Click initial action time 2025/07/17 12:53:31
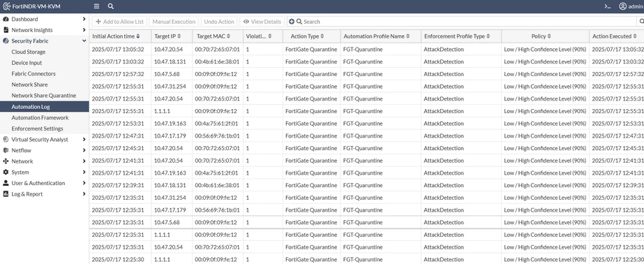 point(118,124)
